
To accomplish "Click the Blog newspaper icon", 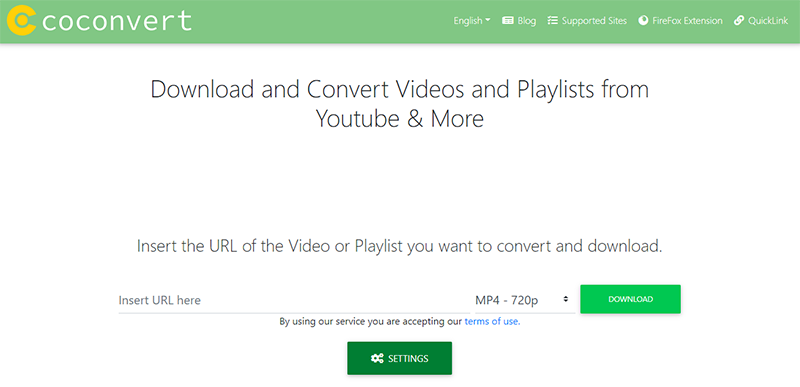I will (x=508, y=21).
